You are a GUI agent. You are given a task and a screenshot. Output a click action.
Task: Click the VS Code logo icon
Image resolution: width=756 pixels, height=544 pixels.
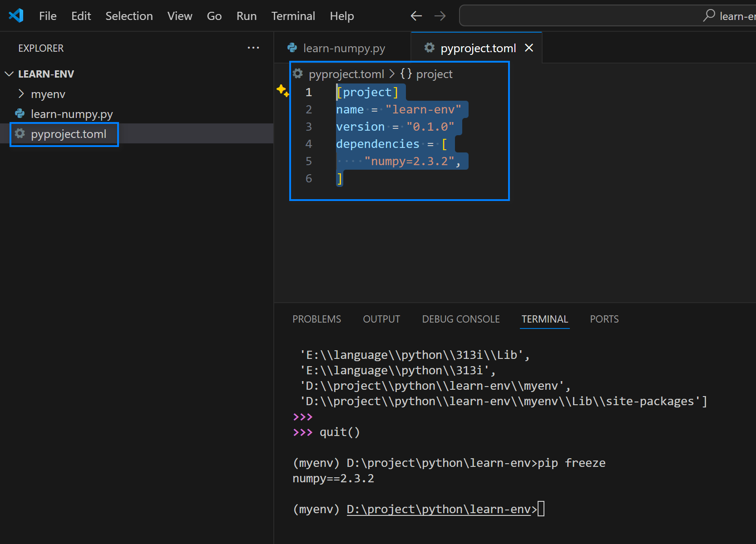pos(16,16)
